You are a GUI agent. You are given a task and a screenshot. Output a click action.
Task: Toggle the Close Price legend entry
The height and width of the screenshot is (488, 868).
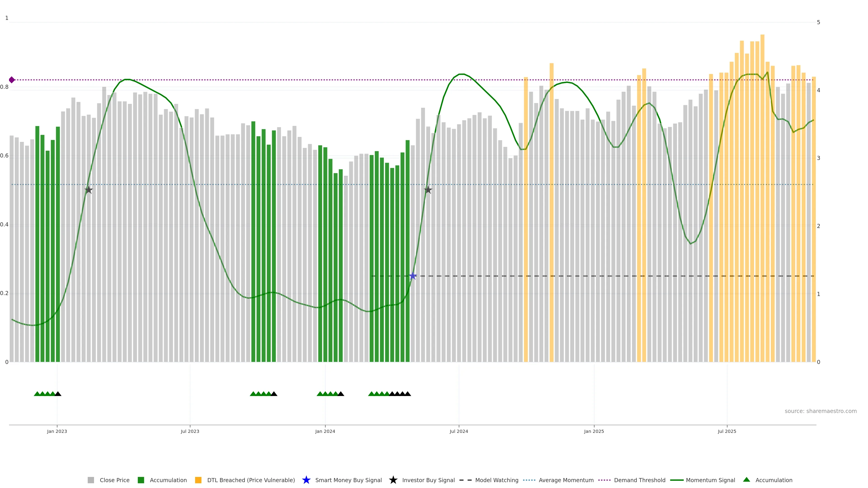(x=114, y=480)
